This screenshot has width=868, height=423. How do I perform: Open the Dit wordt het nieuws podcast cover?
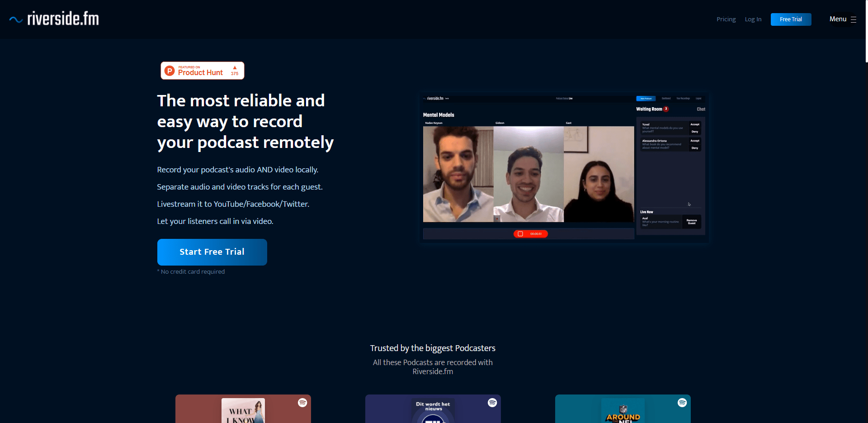433,411
